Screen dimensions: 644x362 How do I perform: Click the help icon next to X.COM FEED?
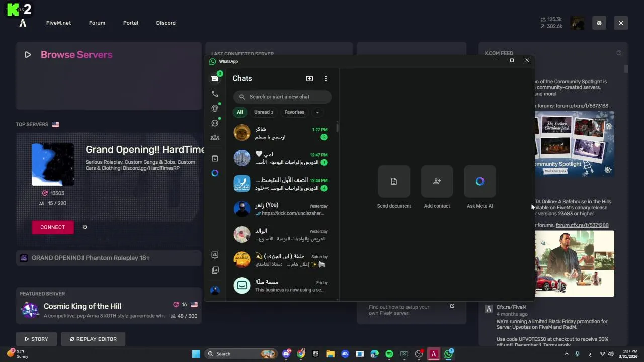[619, 53]
